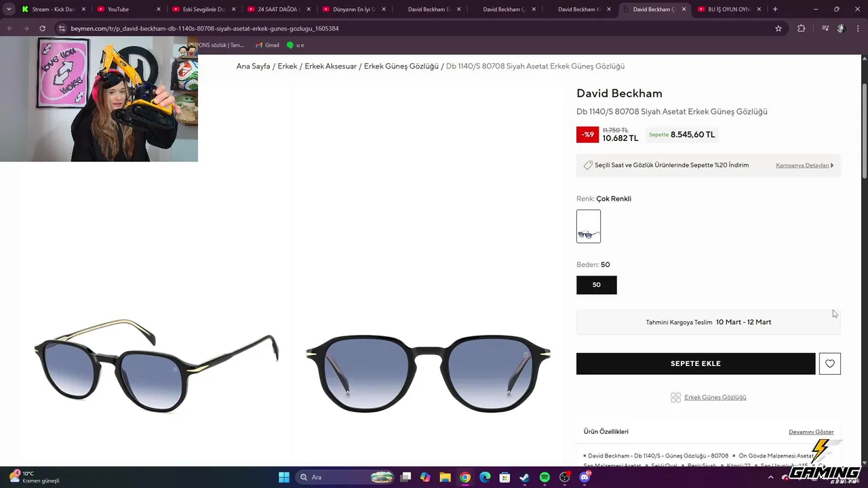
Task: Open the 'u e' bookmark
Action: click(295, 45)
